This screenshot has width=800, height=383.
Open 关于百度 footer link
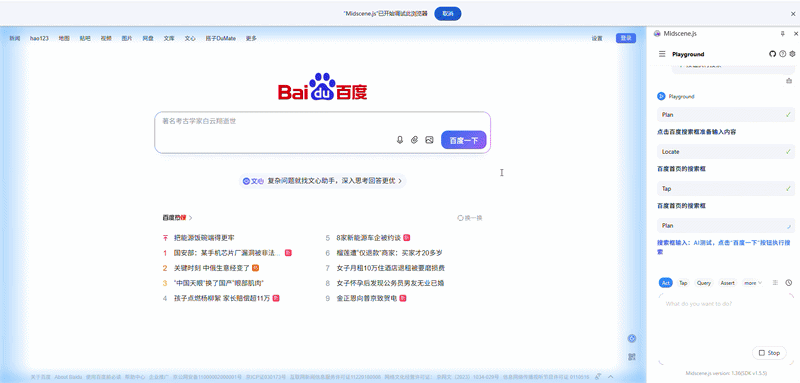pyautogui.click(x=40, y=377)
